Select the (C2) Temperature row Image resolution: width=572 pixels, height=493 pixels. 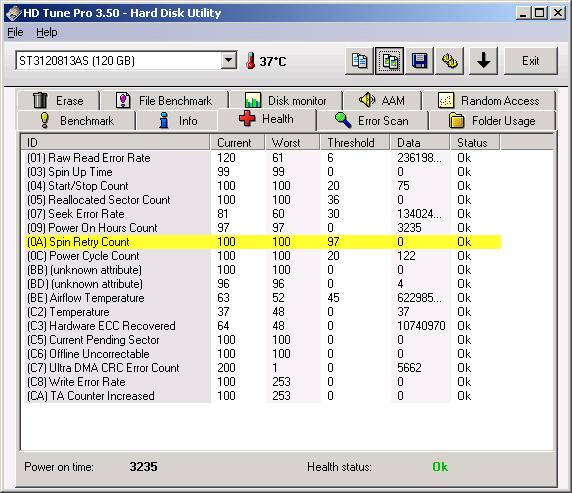[263, 312]
